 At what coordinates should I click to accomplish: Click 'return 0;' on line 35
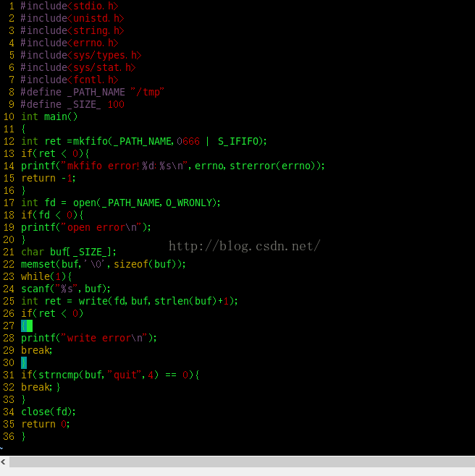(46, 424)
